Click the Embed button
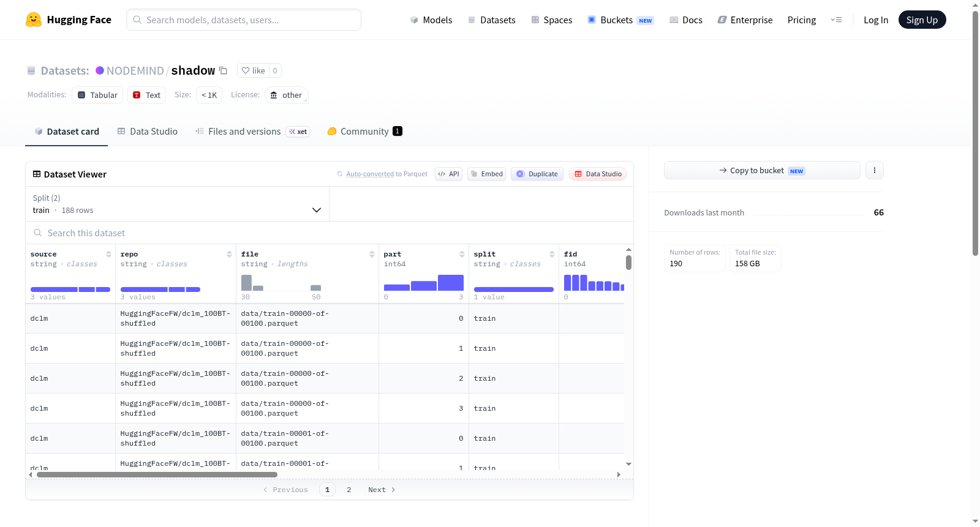Image resolution: width=980 pixels, height=527 pixels. click(487, 174)
